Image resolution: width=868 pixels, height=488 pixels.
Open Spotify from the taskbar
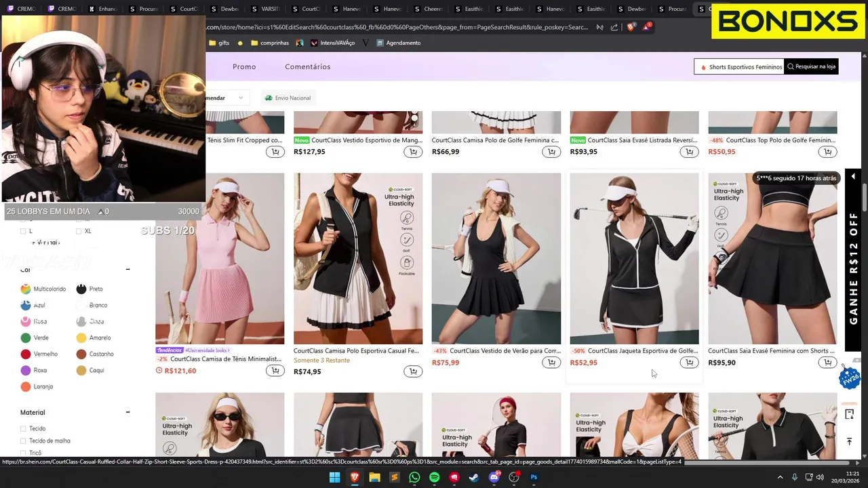pyautogui.click(x=434, y=477)
